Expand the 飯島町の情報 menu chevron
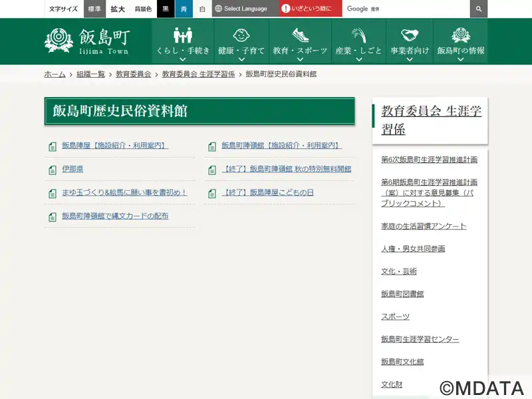The image size is (532, 399). 460,59
